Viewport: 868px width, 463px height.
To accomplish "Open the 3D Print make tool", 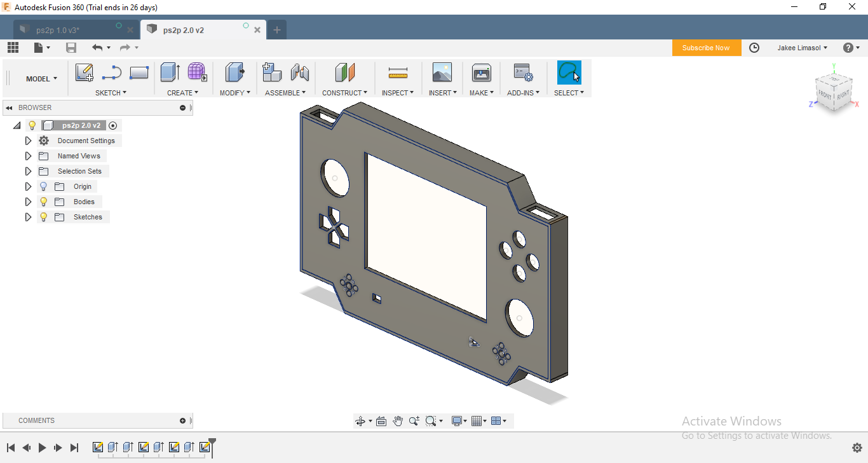I will (482, 73).
